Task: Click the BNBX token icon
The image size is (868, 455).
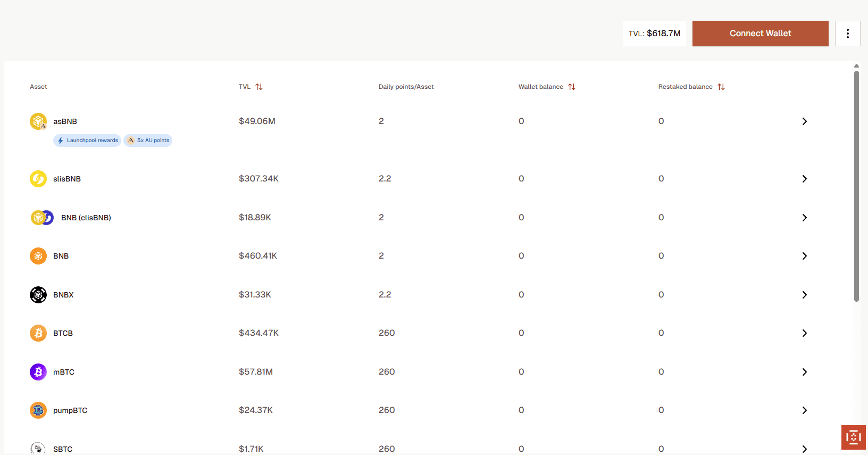Action: (38, 295)
